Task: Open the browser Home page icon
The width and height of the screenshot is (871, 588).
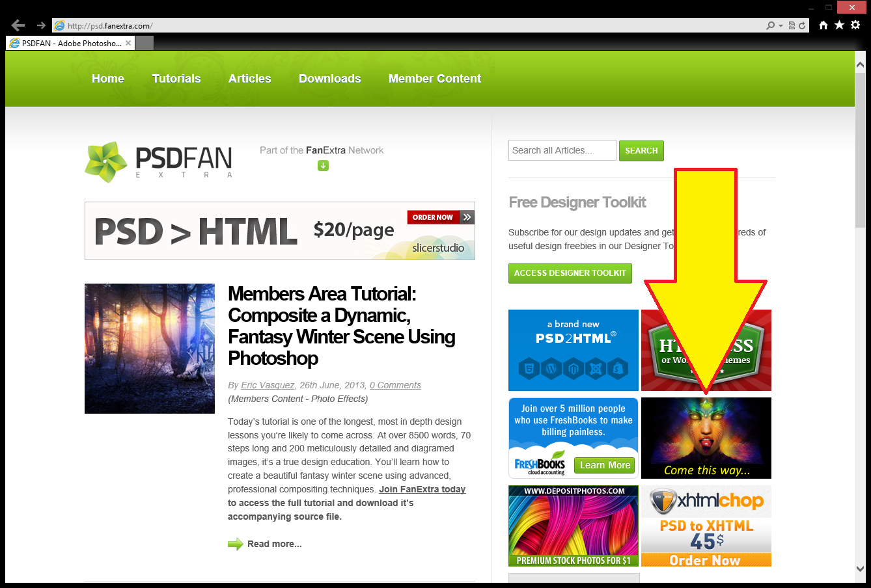Action: coord(823,25)
